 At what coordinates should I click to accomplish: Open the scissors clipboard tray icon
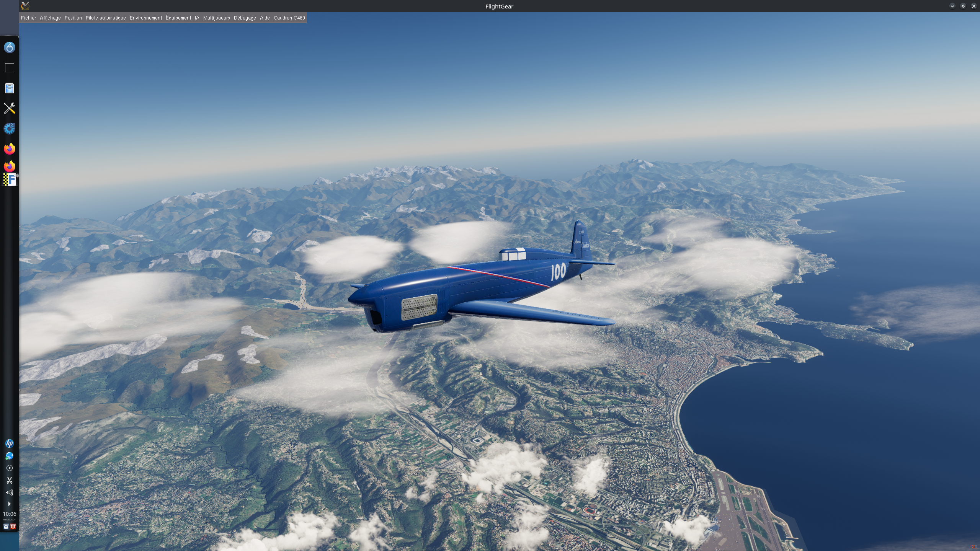(x=10, y=480)
